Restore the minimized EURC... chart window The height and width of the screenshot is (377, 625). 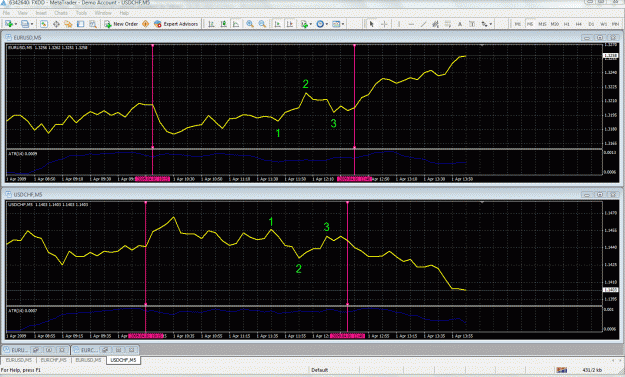click(x=106, y=350)
